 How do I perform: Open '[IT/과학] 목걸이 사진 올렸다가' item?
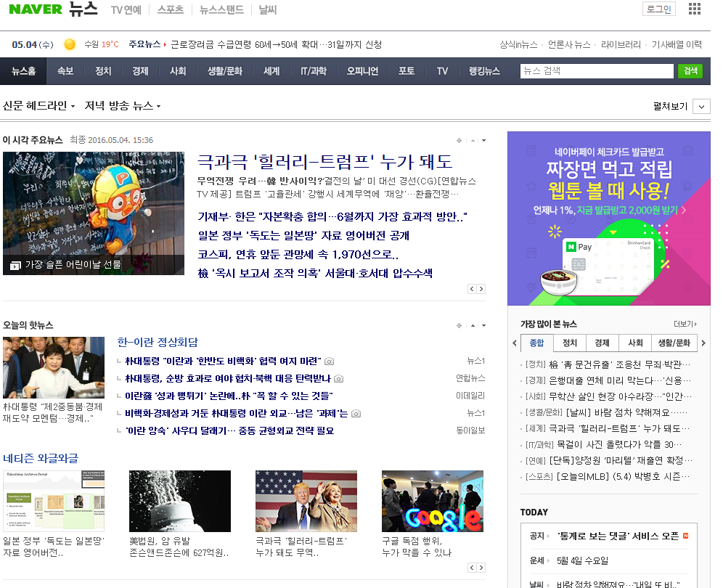pyautogui.click(x=603, y=445)
